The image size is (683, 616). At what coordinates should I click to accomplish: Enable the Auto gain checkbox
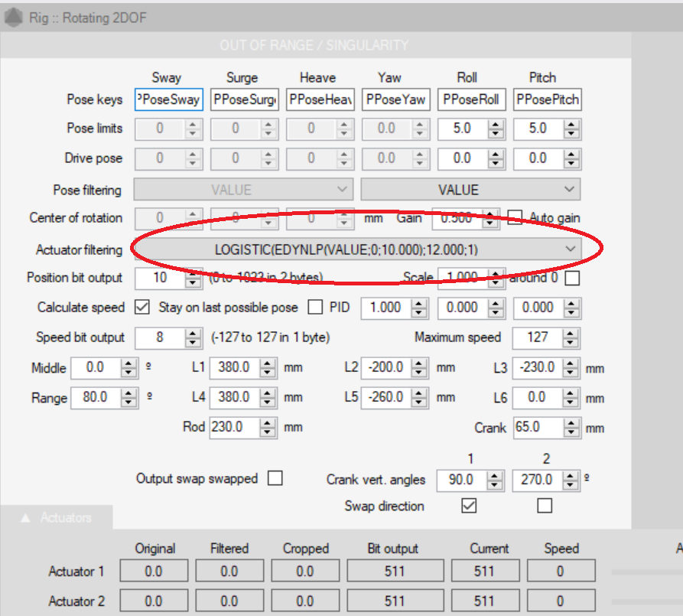(516, 218)
